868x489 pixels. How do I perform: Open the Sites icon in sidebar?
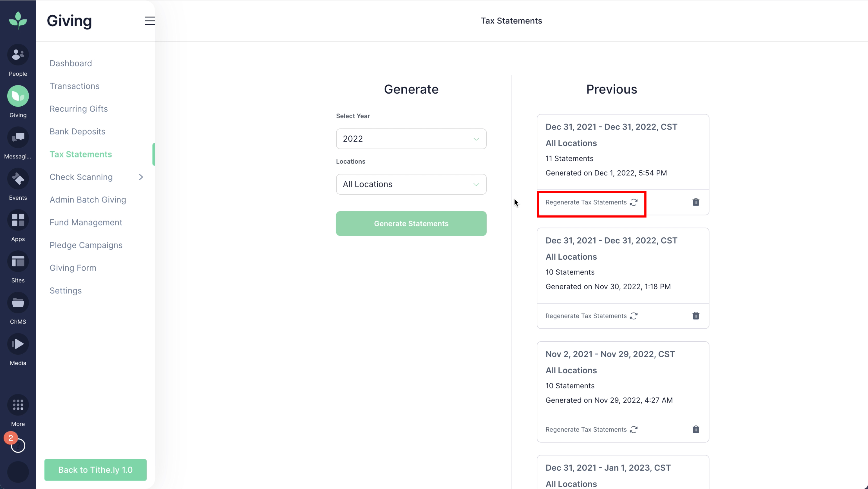pos(18,262)
